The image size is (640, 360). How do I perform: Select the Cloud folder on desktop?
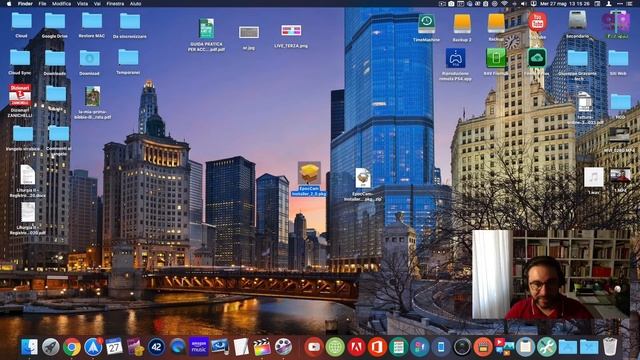click(x=22, y=21)
